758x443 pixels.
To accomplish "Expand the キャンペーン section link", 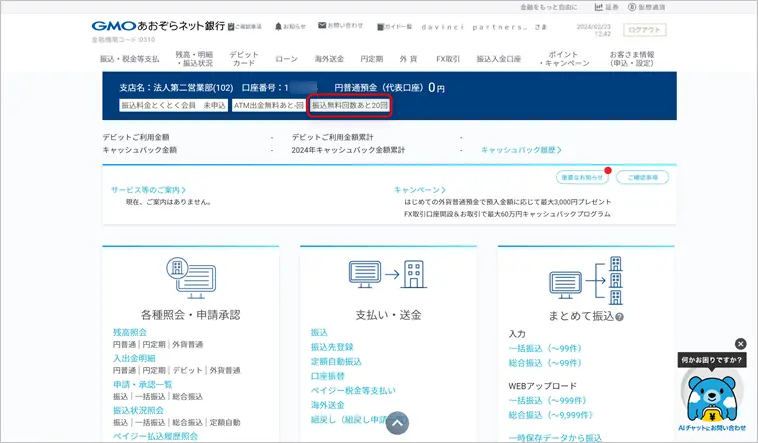I will [x=420, y=189].
